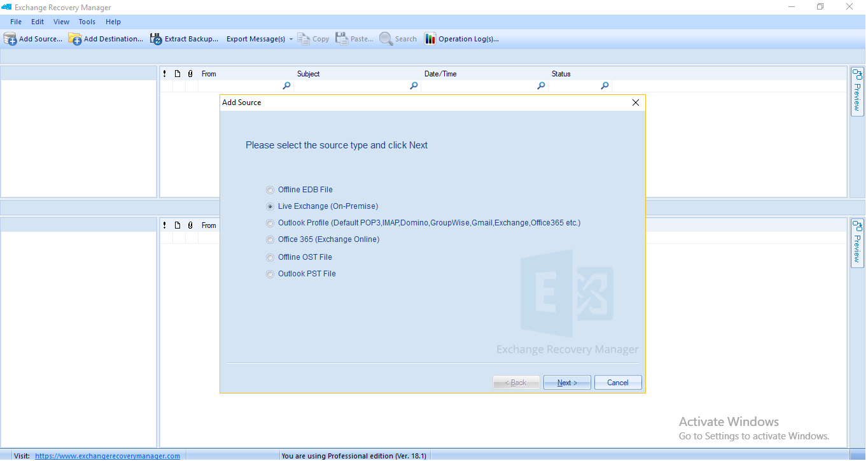
Task: Click the Search magnifier toolbar icon
Action: coord(386,39)
